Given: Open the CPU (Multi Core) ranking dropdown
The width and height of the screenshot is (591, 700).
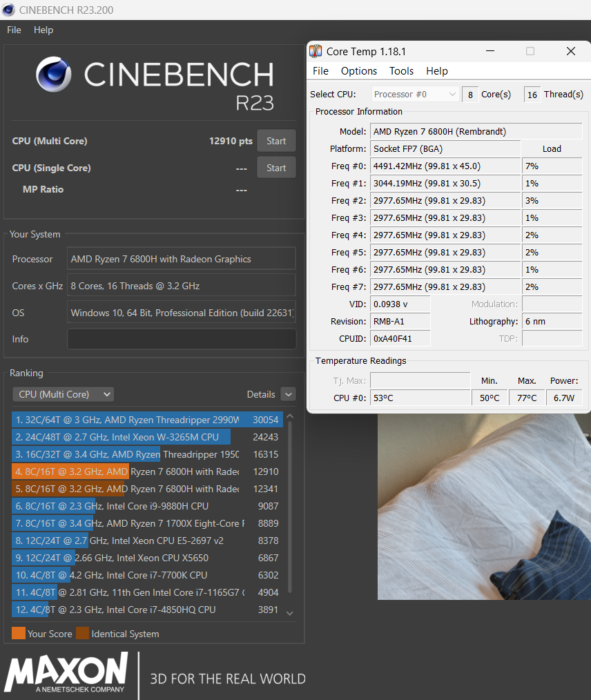Looking at the screenshot, I should [x=64, y=394].
